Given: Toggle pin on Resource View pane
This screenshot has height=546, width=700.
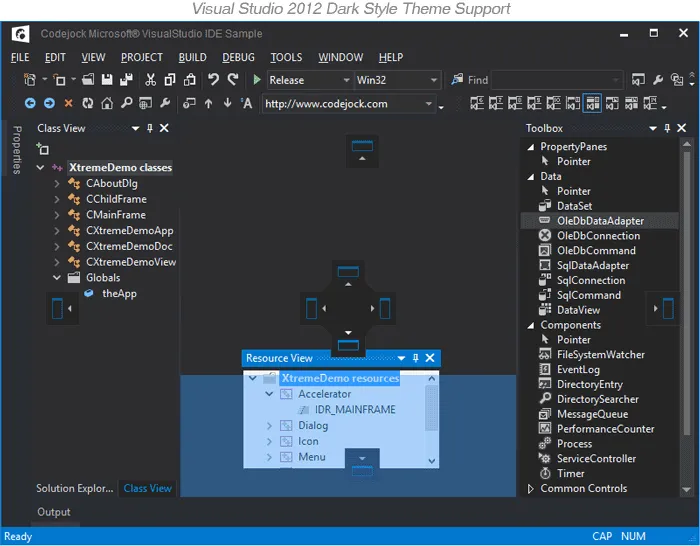Looking at the screenshot, I should click(416, 358).
